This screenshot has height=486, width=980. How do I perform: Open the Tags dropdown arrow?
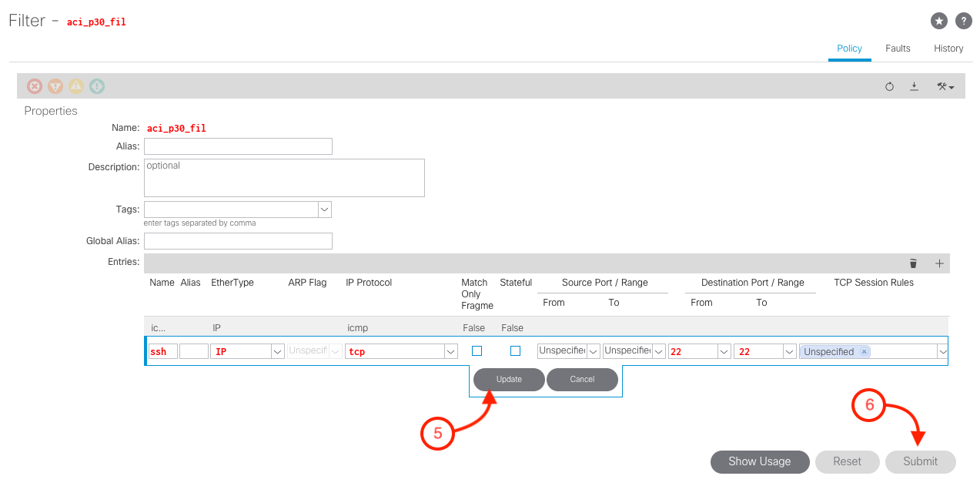pos(324,209)
